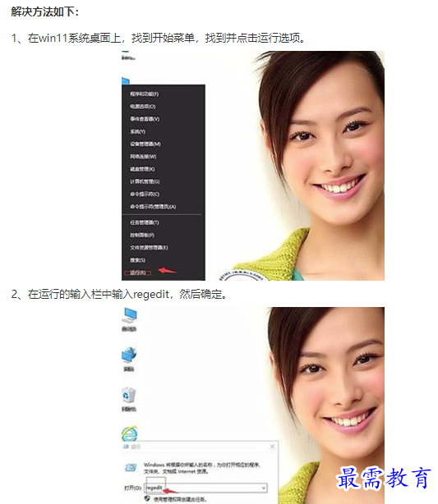This screenshot has height=504, width=438.
Task: Choose 计算机管理(G) from the menu
Action: click(x=145, y=181)
